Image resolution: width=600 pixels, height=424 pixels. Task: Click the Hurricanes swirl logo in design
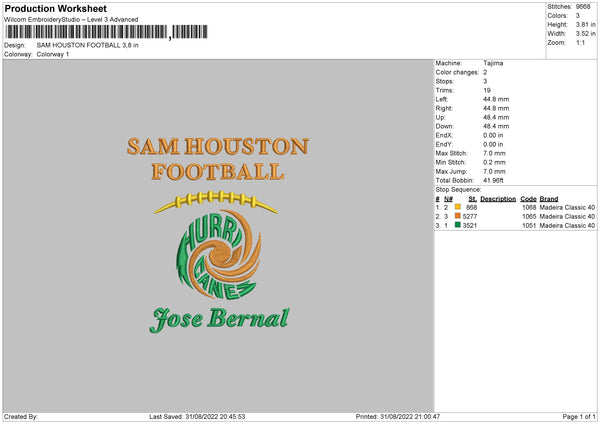(218, 254)
